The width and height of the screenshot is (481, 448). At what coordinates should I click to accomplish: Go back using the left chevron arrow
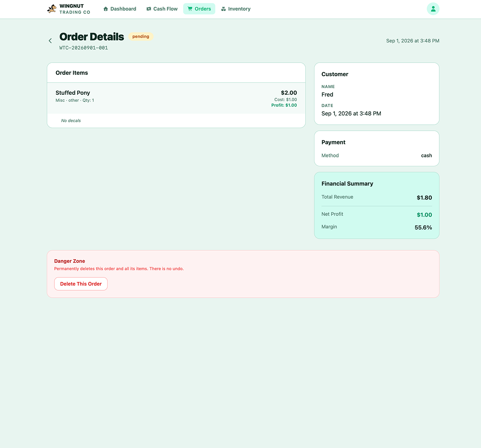[x=50, y=41]
